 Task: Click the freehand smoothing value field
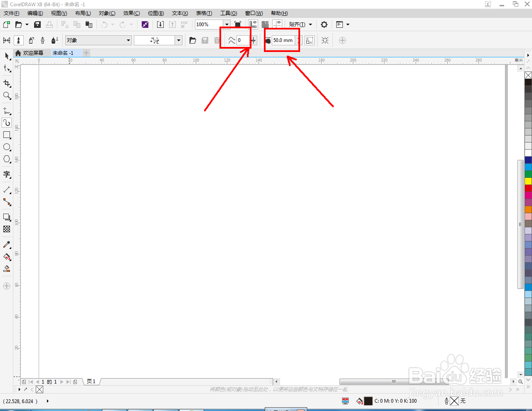243,40
